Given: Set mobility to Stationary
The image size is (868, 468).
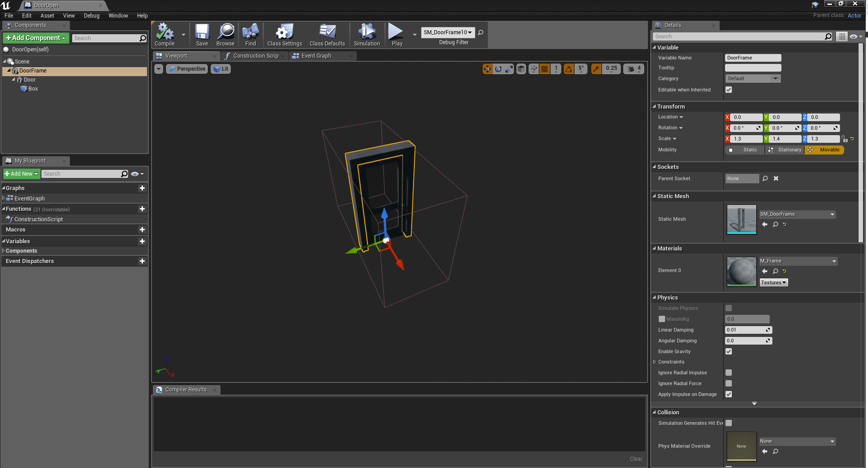Looking at the screenshot, I should click(785, 150).
